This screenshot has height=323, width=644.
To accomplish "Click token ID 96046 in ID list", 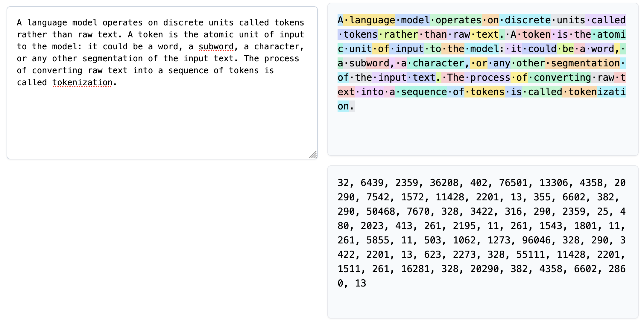I will (536, 240).
